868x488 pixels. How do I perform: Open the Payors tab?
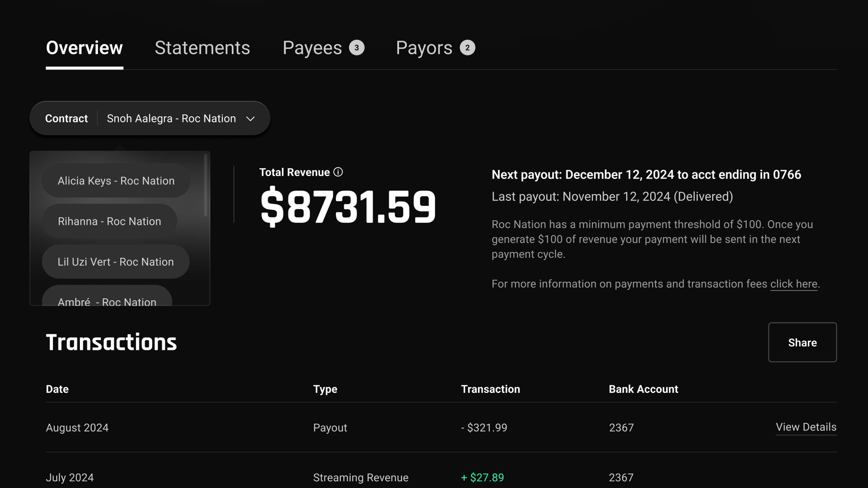[424, 48]
